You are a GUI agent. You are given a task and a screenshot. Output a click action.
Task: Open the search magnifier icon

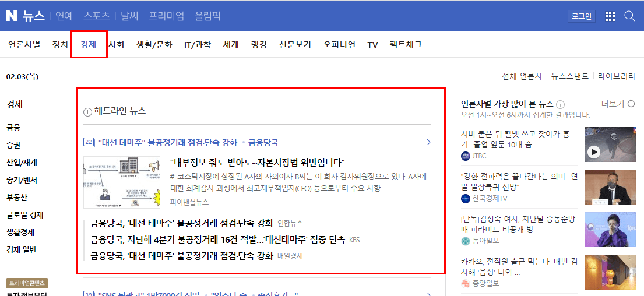(x=629, y=16)
